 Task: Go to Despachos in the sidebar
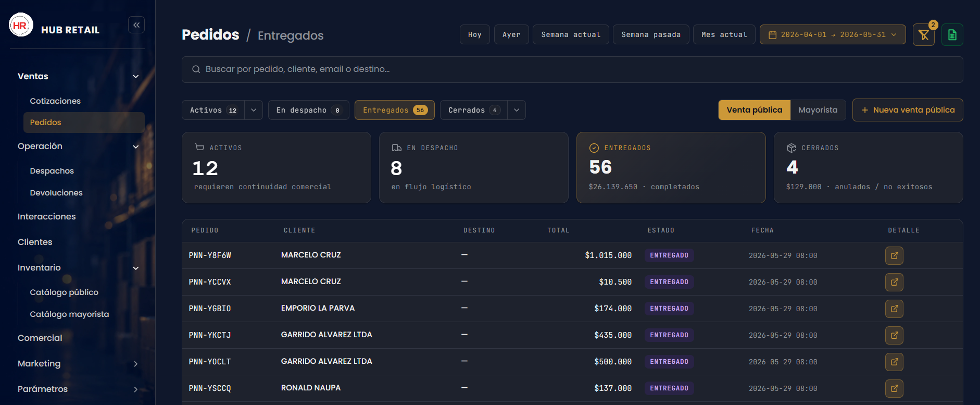pyautogui.click(x=52, y=171)
